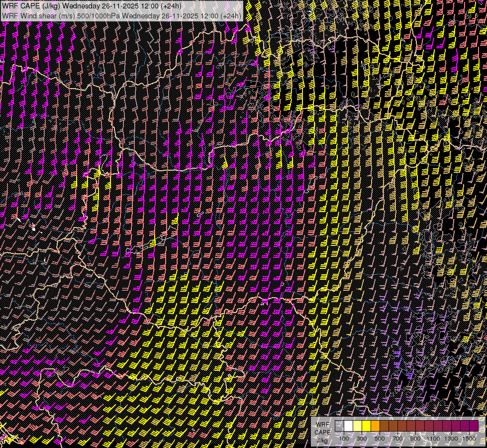Viewport: 487px width, 448px height.
Task: Click the white swatch in the CAPE legend
Action: point(348,426)
